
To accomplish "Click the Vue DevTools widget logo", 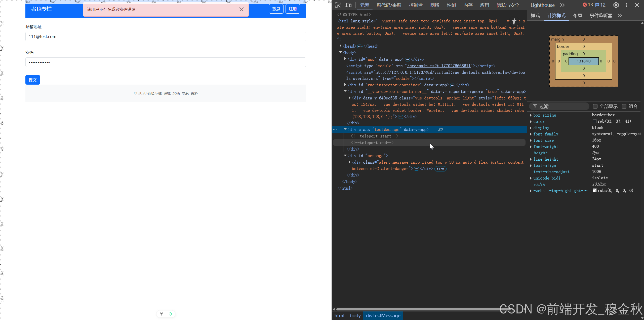I will pos(162,314).
